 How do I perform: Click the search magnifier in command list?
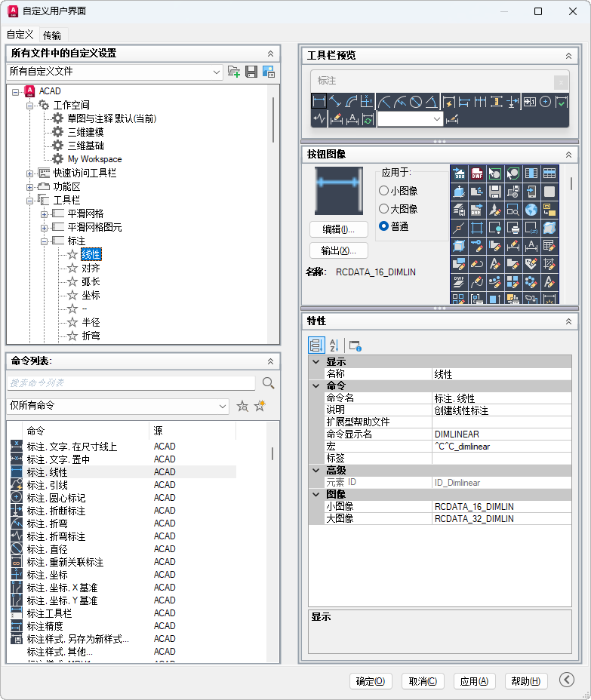pos(268,382)
